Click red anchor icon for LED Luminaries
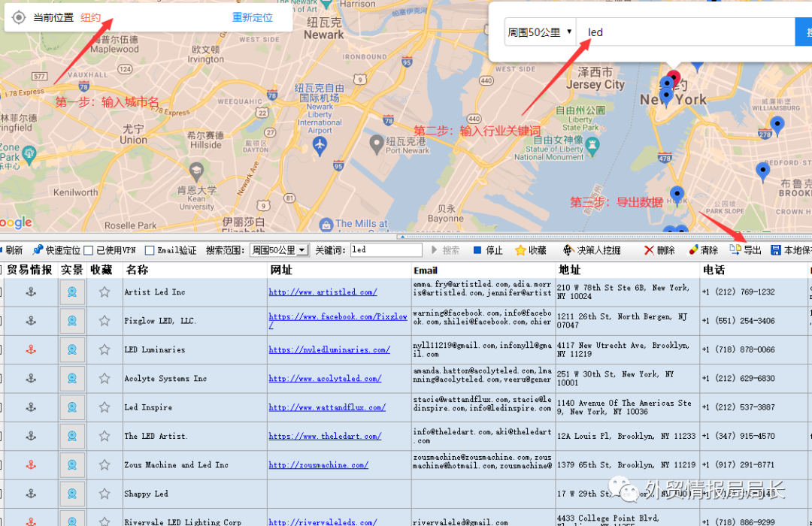 pos(31,350)
